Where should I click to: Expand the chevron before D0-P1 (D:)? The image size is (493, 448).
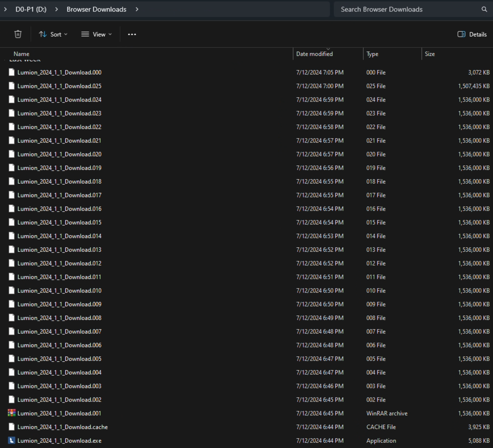pos(5,9)
